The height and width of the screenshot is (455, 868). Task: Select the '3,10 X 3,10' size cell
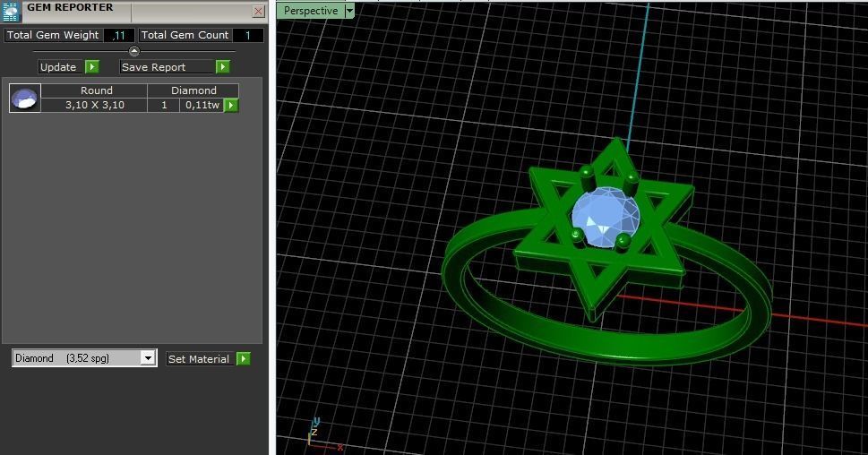point(95,105)
